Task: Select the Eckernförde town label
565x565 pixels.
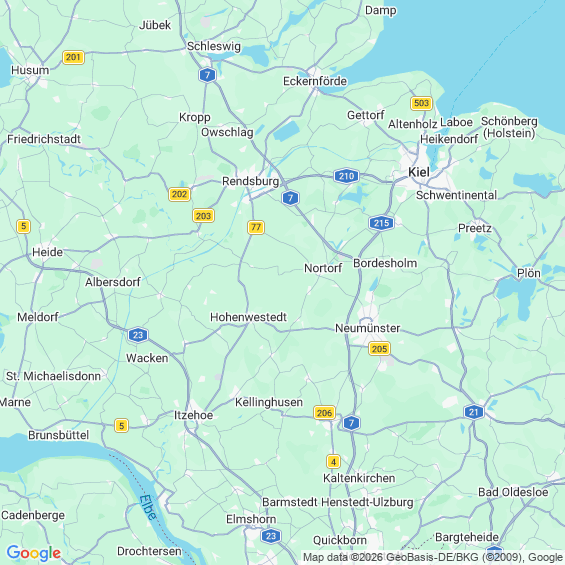Action: coord(315,81)
